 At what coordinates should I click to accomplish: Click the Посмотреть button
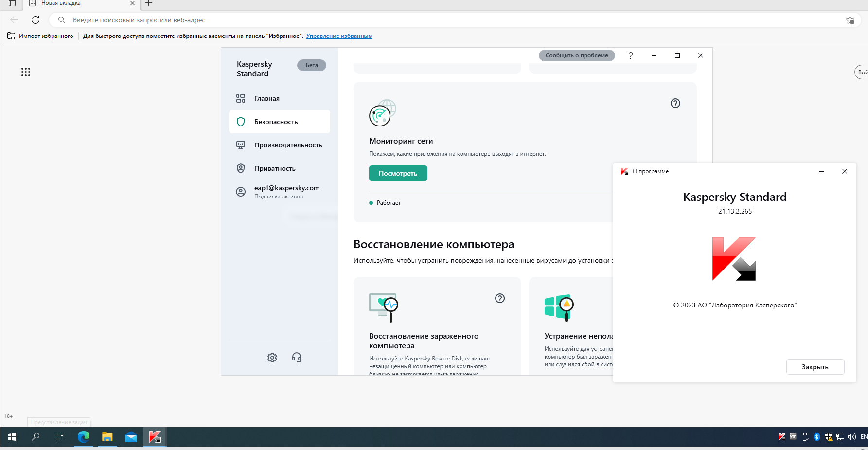pos(398,173)
